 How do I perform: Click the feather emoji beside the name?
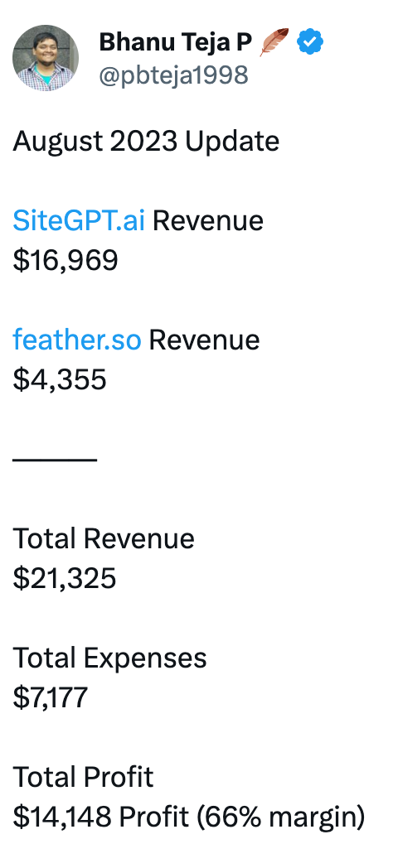point(274,42)
